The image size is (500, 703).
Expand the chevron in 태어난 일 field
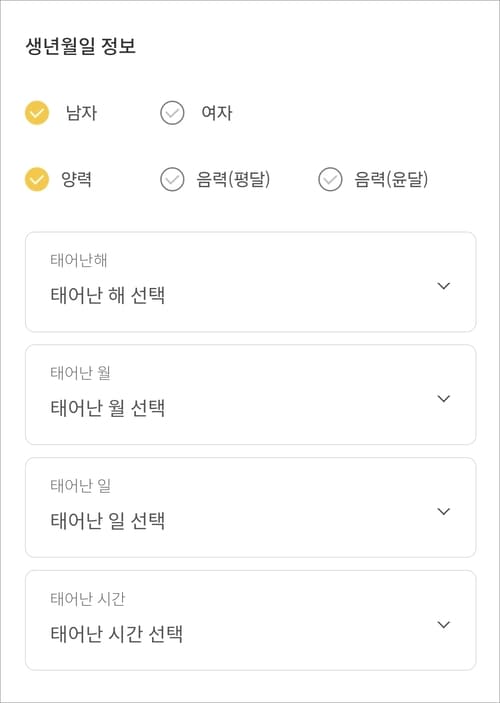pos(443,512)
